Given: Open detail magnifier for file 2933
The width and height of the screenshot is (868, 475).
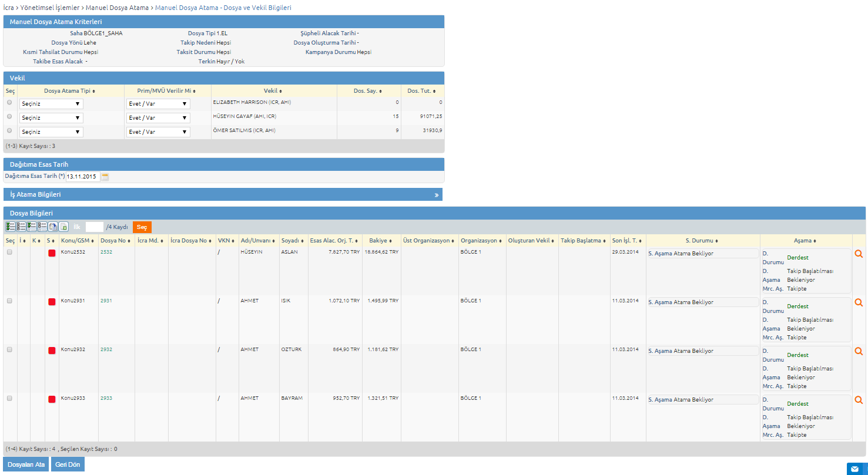Looking at the screenshot, I should 859,400.
